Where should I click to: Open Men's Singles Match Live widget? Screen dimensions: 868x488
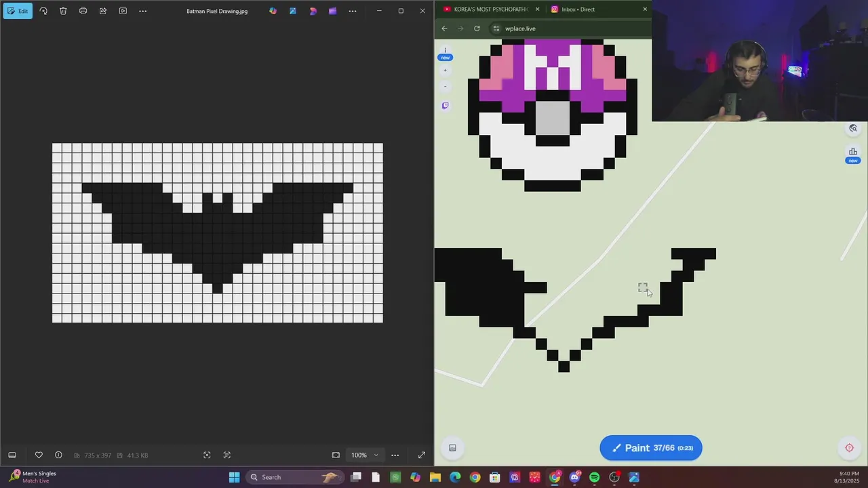coord(33,477)
